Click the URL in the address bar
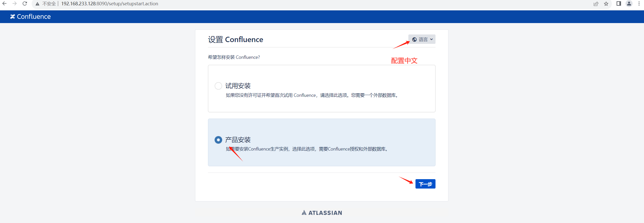644x223 pixels. coord(110,4)
